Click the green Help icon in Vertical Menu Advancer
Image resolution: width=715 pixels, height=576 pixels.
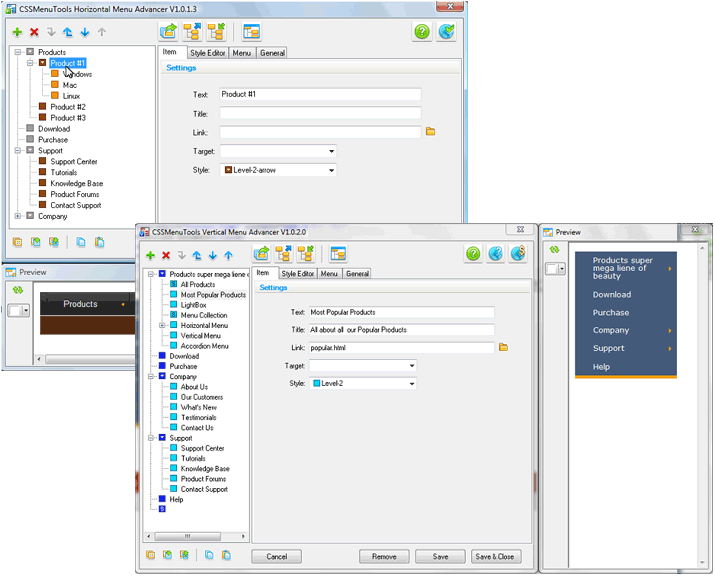click(473, 254)
